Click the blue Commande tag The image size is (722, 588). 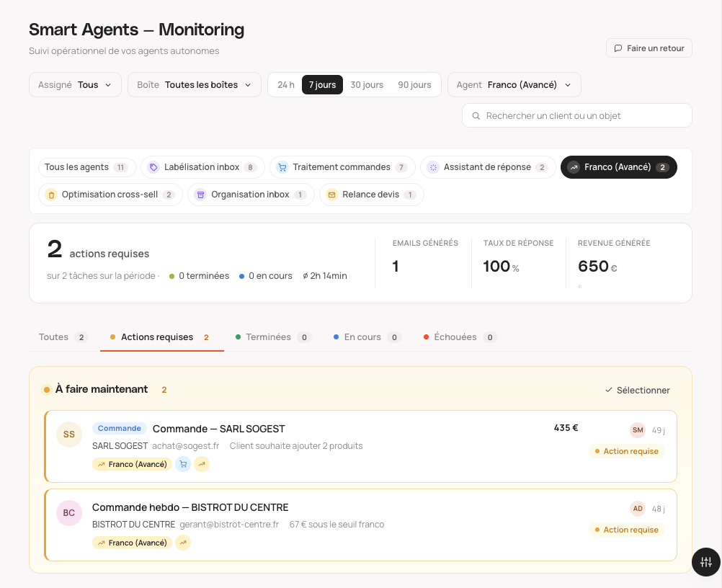(x=120, y=428)
